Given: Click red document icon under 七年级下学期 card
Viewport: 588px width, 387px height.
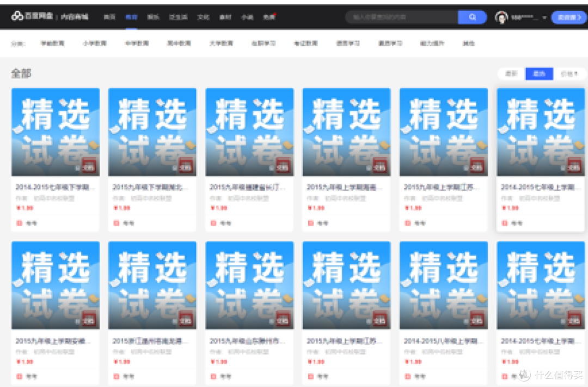Looking at the screenshot, I should point(20,223).
